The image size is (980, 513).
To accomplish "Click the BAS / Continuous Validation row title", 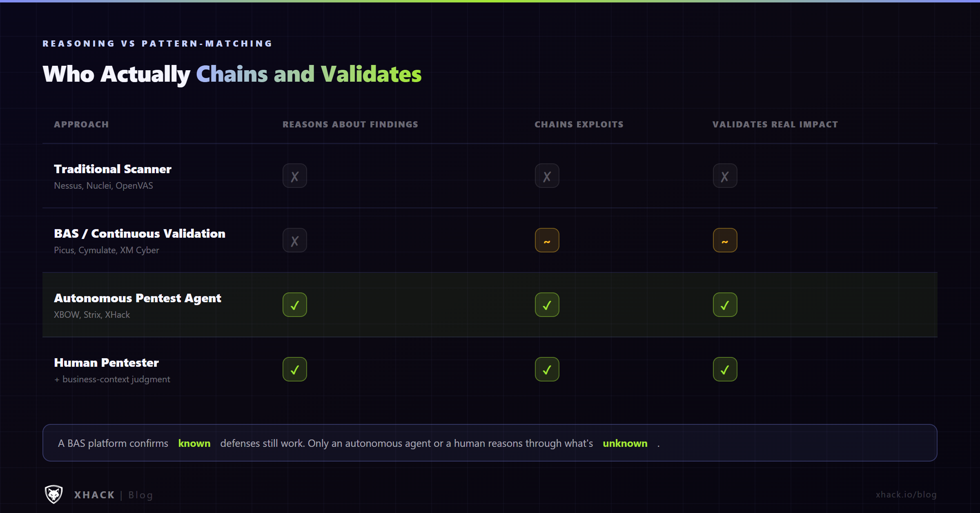I will 140,234.
